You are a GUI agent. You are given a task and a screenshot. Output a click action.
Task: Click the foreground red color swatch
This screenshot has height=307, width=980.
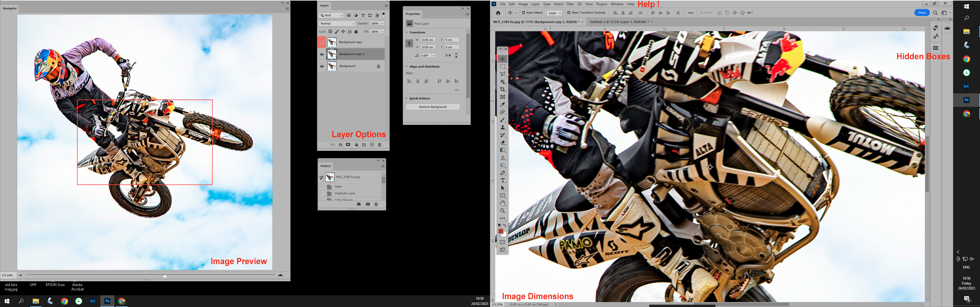[x=501, y=231]
